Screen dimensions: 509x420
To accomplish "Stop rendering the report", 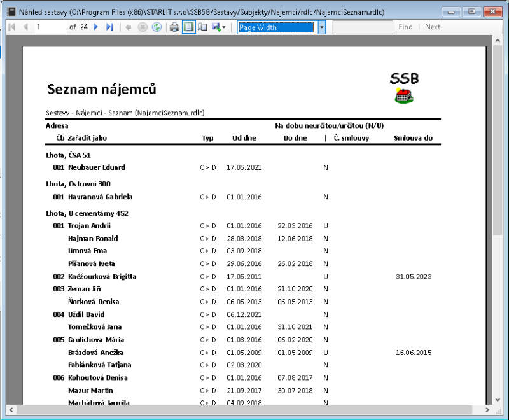I will [x=142, y=27].
